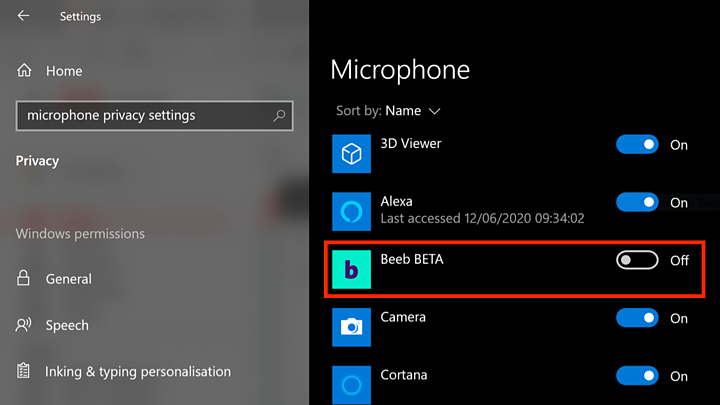The width and height of the screenshot is (720, 405).
Task: Click the search magnifier icon
Action: (279, 115)
